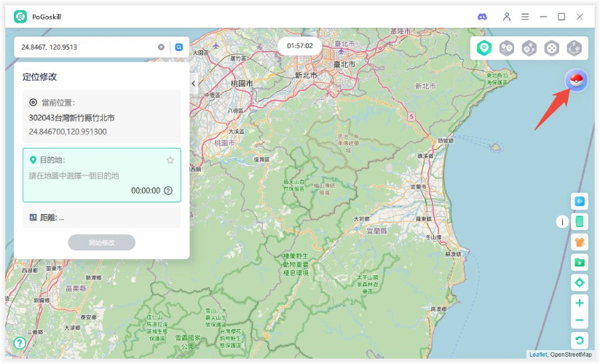The width and height of the screenshot is (600, 364).
Task: Clear the coordinates search field
Action: click(x=162, y=47)
